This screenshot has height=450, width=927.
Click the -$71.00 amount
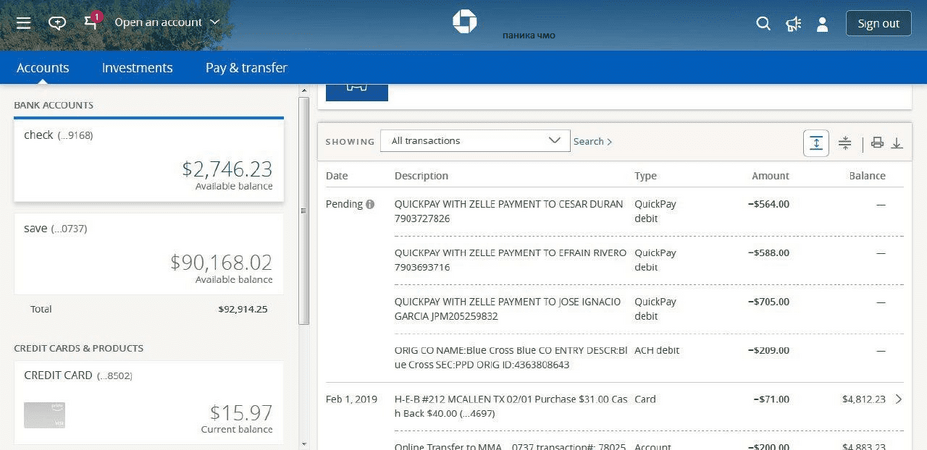(x=771, y=400)
